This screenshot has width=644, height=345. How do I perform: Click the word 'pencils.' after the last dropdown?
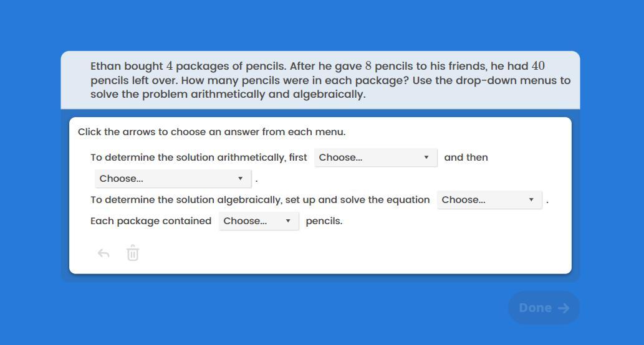[324, 221]
